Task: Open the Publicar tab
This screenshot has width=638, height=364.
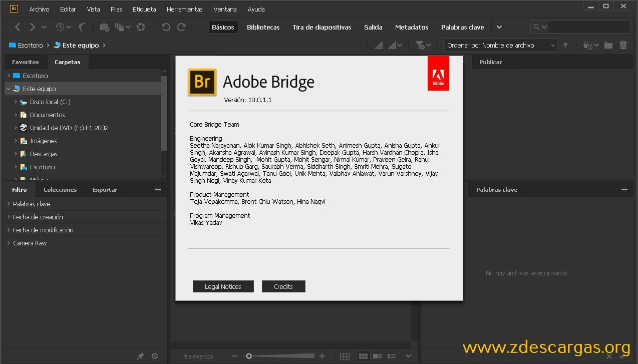Action: [490, 62]
